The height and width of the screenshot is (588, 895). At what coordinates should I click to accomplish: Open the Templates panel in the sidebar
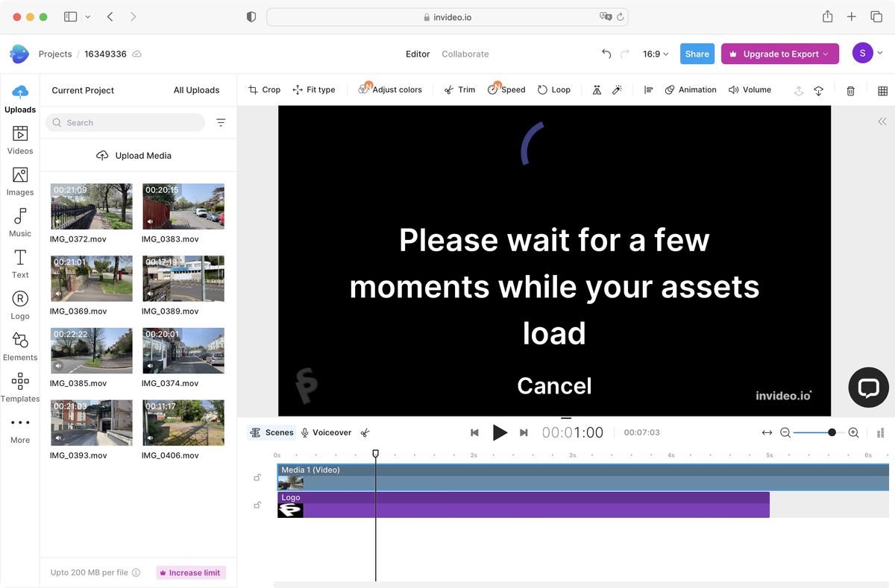tap(20, 388)
